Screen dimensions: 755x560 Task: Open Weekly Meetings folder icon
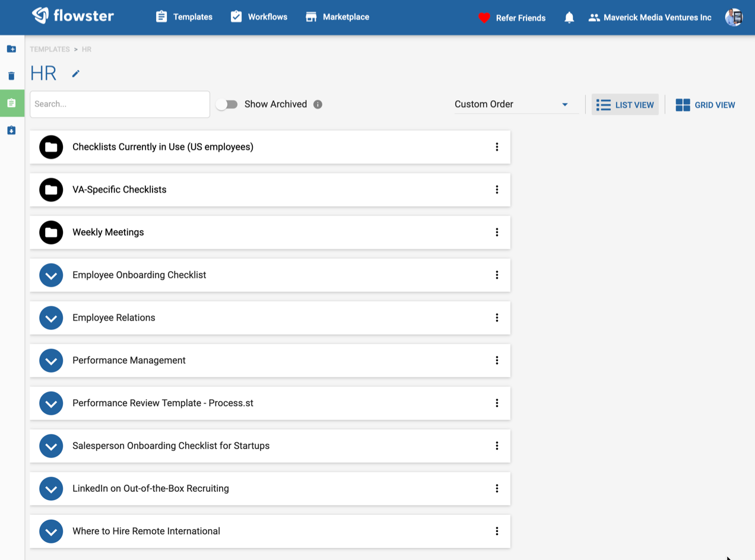point(51,233)
